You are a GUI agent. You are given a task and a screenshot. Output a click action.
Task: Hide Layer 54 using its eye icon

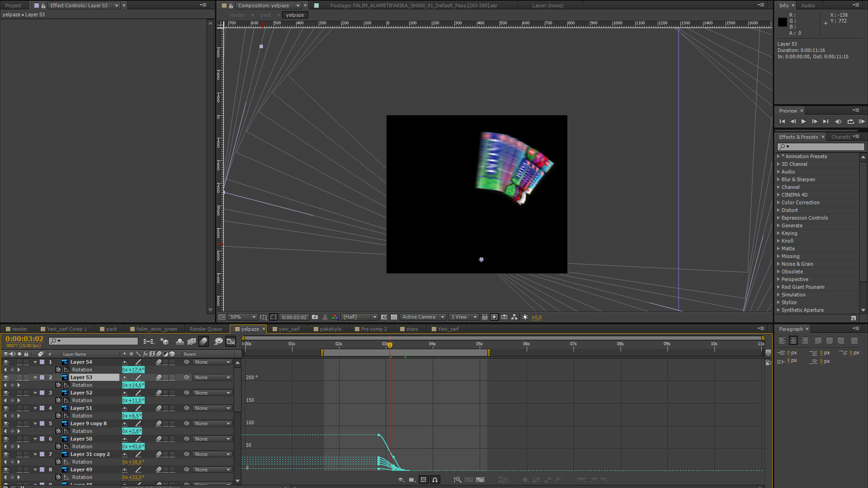point(6,362)
